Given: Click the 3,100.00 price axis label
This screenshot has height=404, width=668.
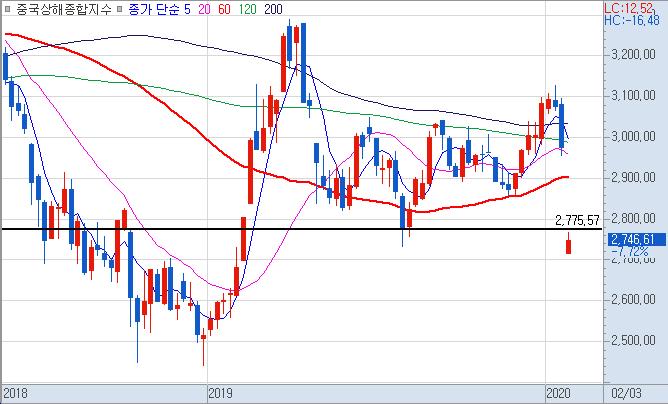Looking at the screenshot, I should (633, 95).
